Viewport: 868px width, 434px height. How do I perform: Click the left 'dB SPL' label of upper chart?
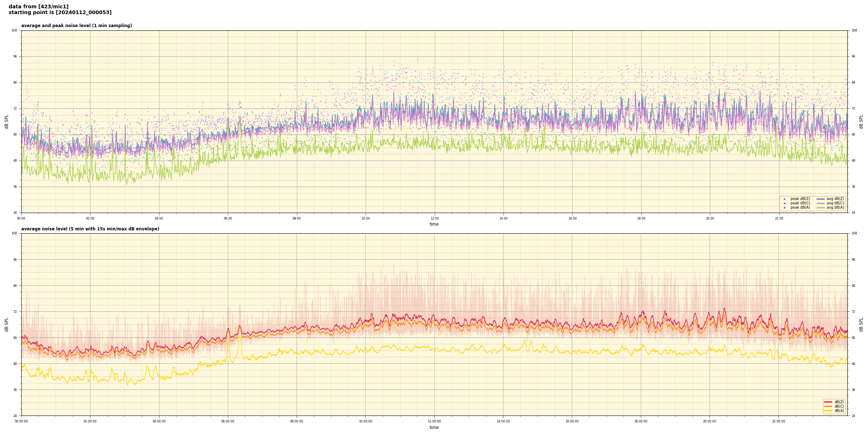(7, 122)
